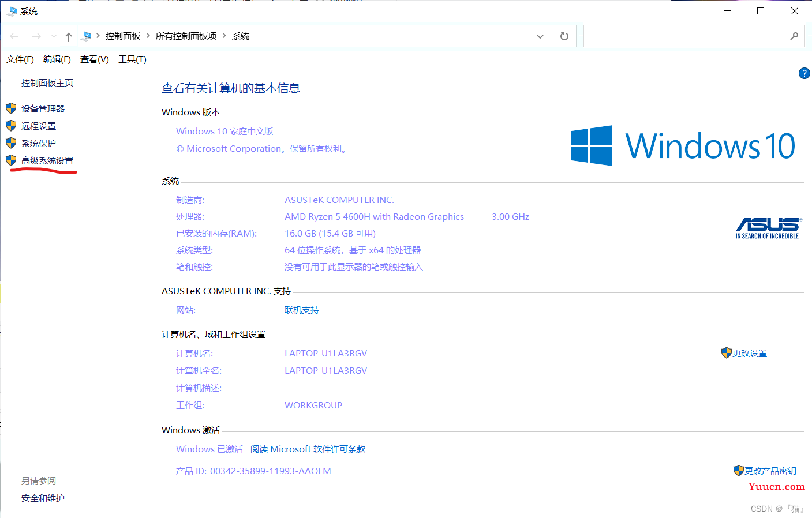
Task: Click 更改设置 for computer name
Action: [750, 353]
